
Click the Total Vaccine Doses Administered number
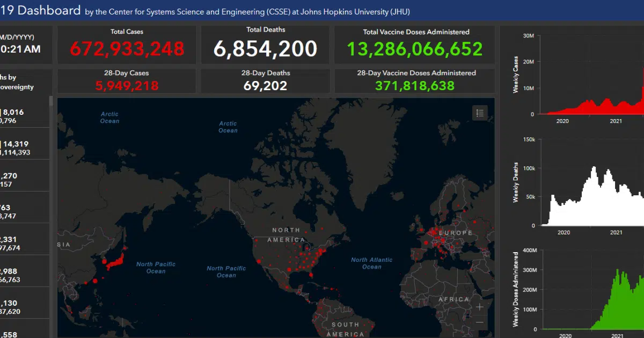click(x=414, y=49)
